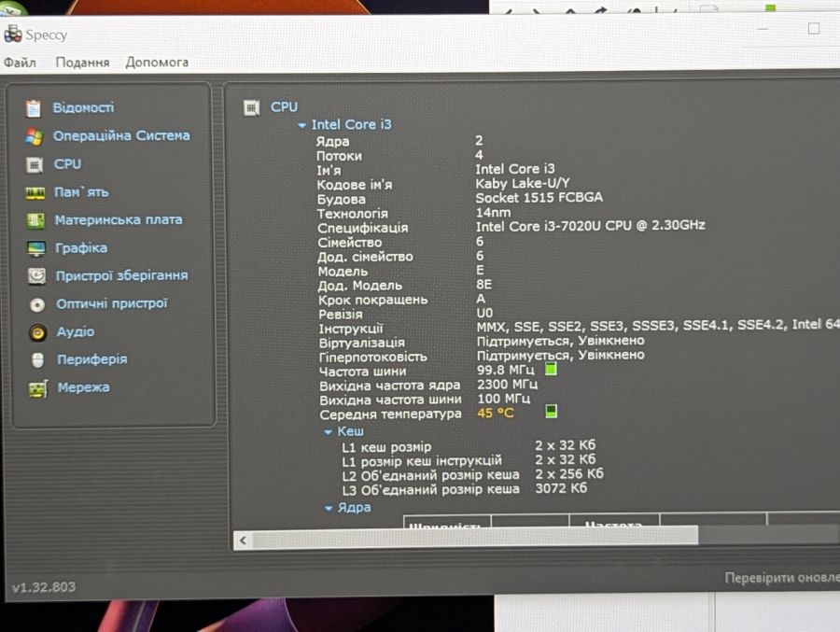Click the Пристрої зберігання hard drive icon

(x=37, y=276)
